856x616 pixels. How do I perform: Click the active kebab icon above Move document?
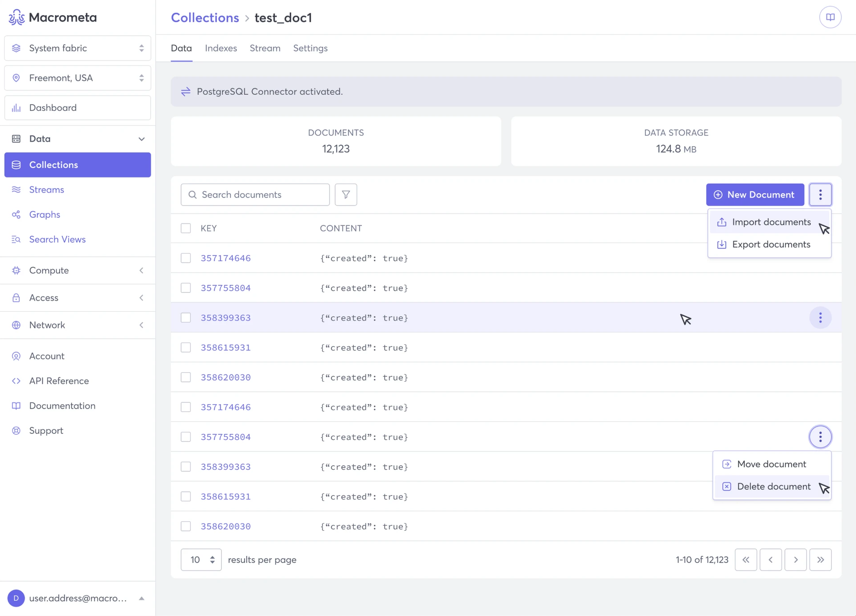pyautogui.click(x=820, y=437)
